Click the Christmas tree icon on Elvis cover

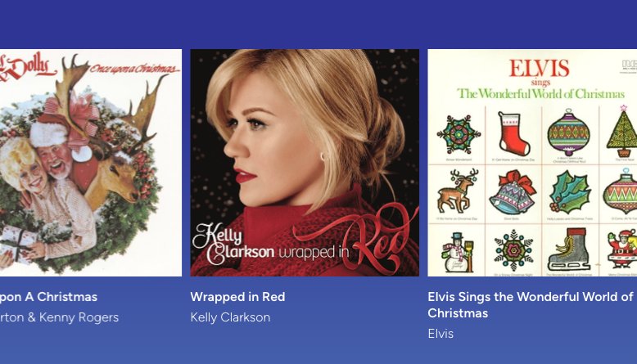click(622, 132)
